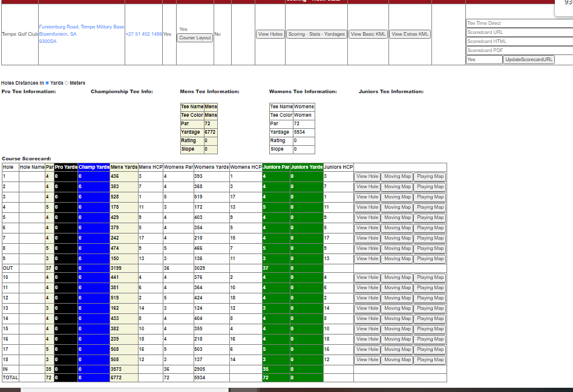Focus the Tee Time Direct input field
573x392 pixels.
coord(519,23)
